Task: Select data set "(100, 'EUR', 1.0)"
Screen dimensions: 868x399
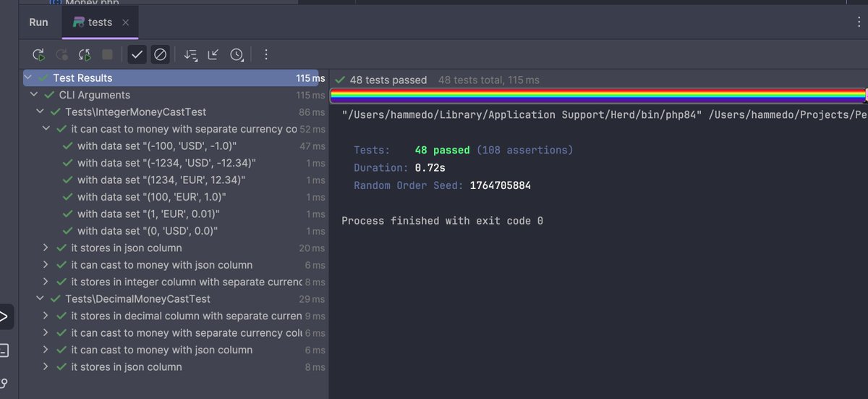Action: [x=152, y=197]
